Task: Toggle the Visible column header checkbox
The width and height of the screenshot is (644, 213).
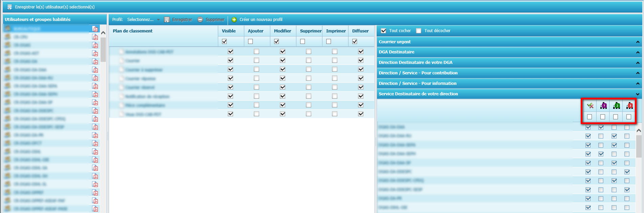Action: [x=224, y=42]
